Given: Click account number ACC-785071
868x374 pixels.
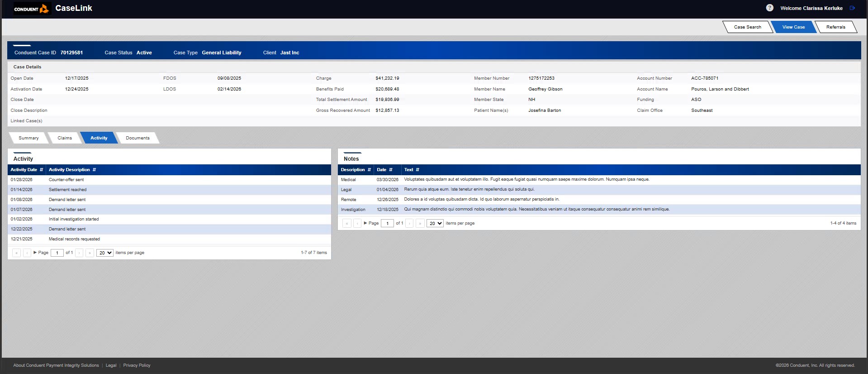Looking at the screenshot, I should point(705,78).
